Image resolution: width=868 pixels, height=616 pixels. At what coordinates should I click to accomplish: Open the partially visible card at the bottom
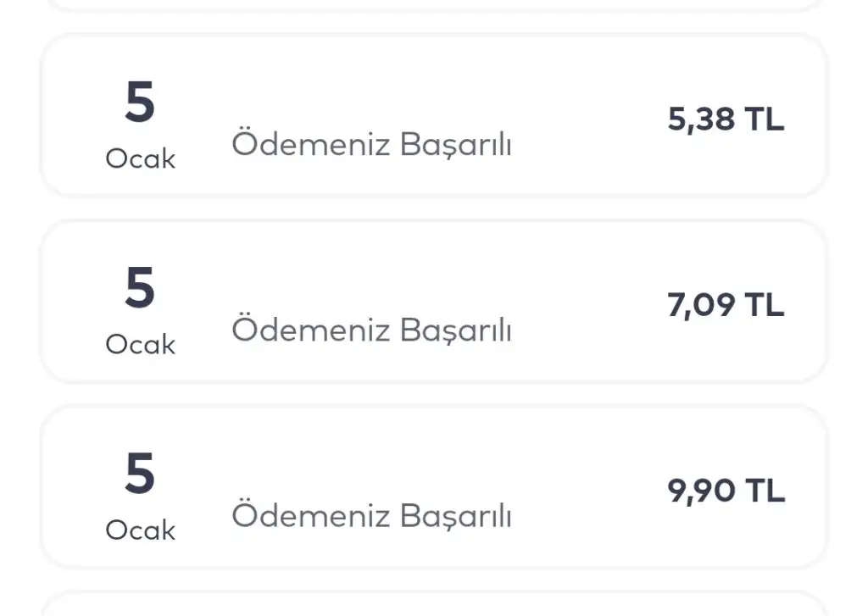[x=432, y=607]
